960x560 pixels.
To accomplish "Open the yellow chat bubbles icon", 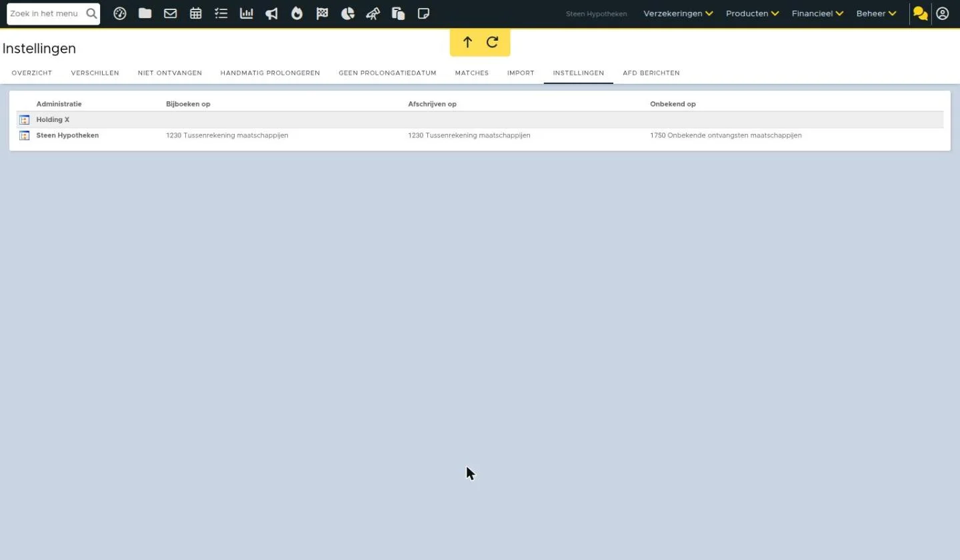I will (921, 13).
